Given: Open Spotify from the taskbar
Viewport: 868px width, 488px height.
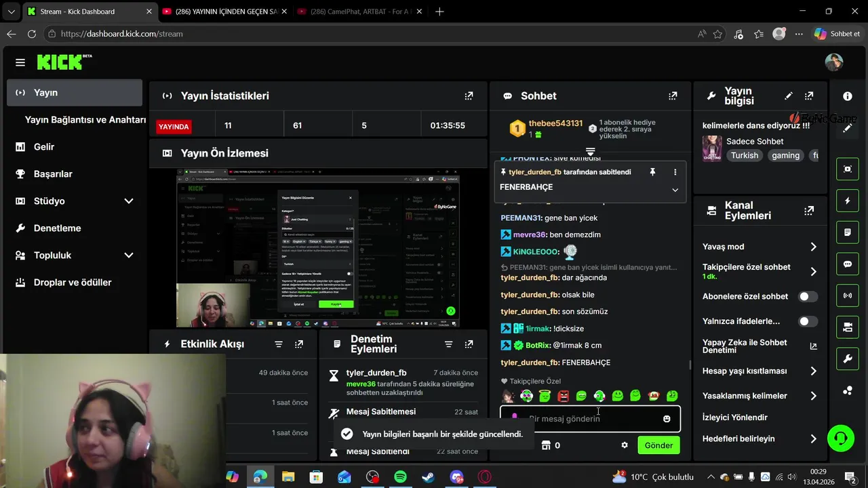Looking at the screenshot, I should [x=400, y=477].
